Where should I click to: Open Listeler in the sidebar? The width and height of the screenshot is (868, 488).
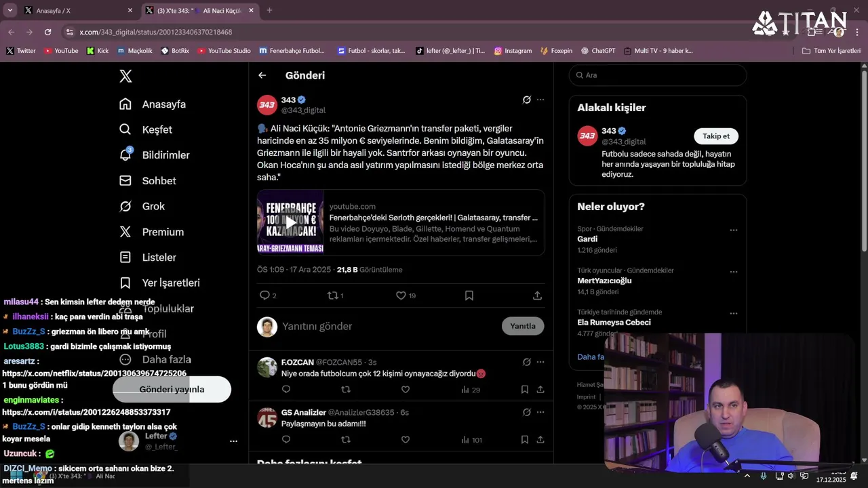[148, 258]
